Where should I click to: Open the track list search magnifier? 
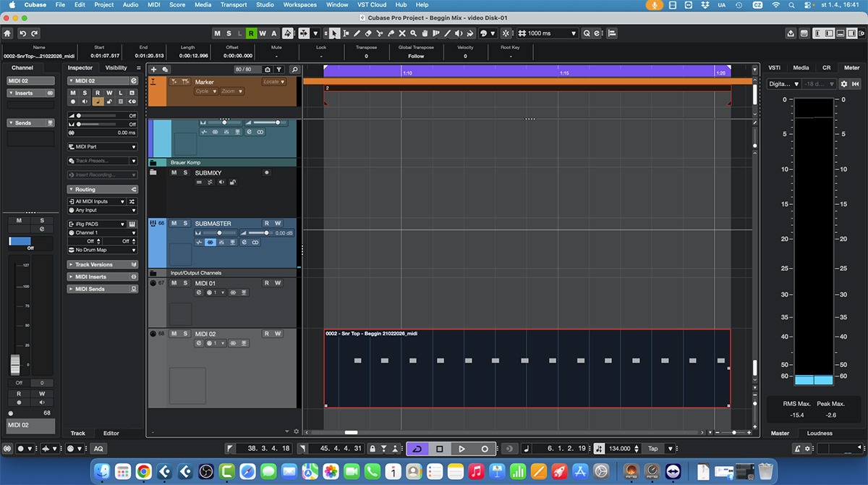294,69
